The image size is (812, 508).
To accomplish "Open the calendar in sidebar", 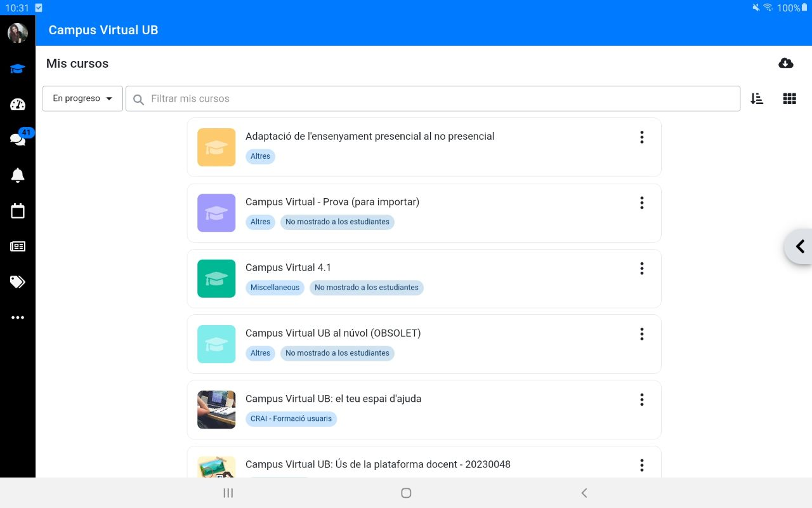I will (18, 211).
